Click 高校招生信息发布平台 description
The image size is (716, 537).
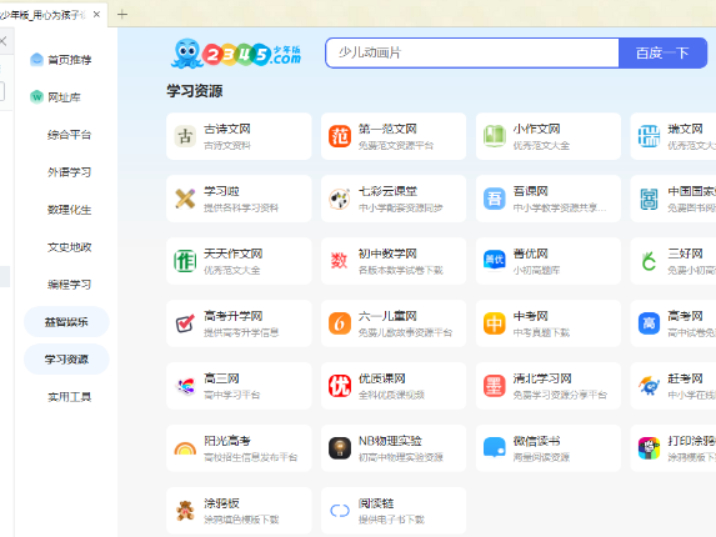(250, 458)
